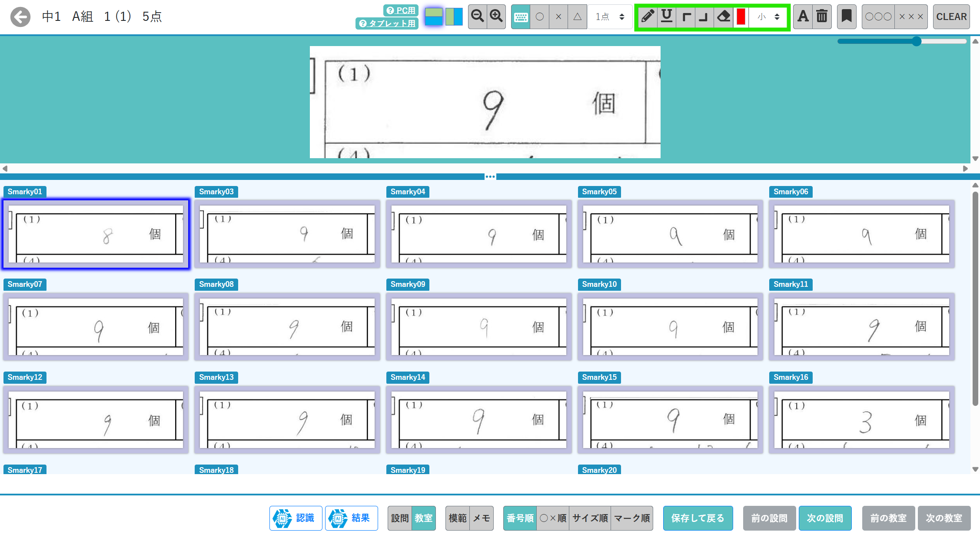Click the bookmark icon
The height and width of the screenshot is (538, 980).
coord(846,17)
